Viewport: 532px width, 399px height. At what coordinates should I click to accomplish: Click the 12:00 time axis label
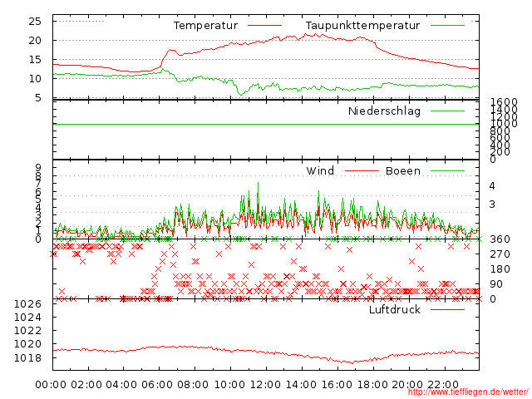(x=265, y=385)
